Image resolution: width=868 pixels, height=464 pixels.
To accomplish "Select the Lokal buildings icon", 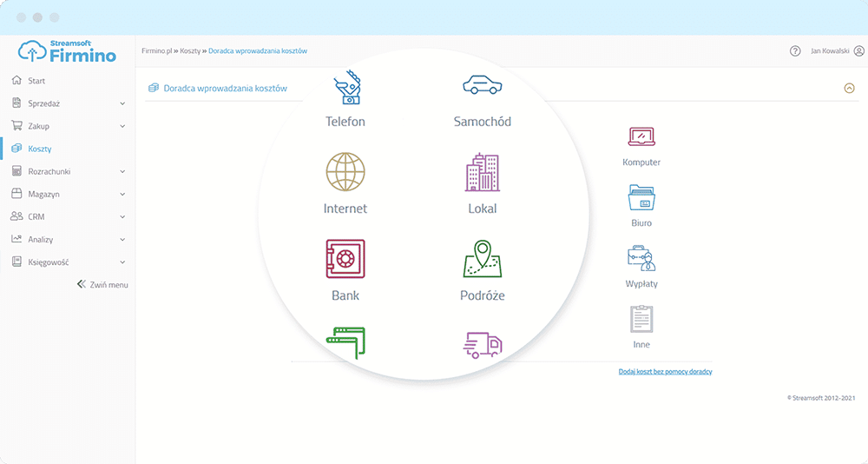I will click(x=482, y=172).
